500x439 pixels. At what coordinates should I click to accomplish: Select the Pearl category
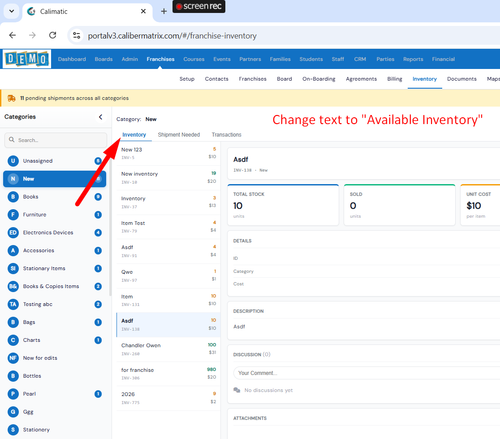[55, 394]
